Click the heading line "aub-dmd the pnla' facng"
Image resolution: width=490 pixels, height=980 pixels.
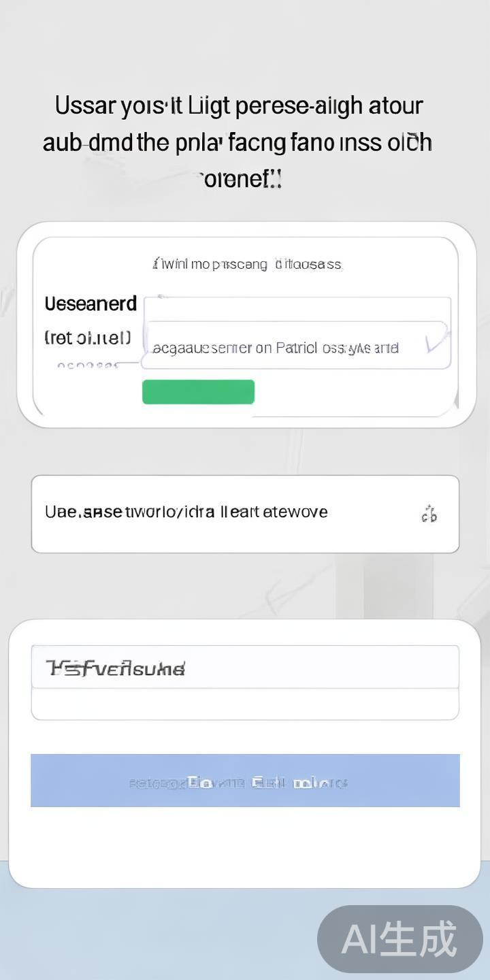238,143
